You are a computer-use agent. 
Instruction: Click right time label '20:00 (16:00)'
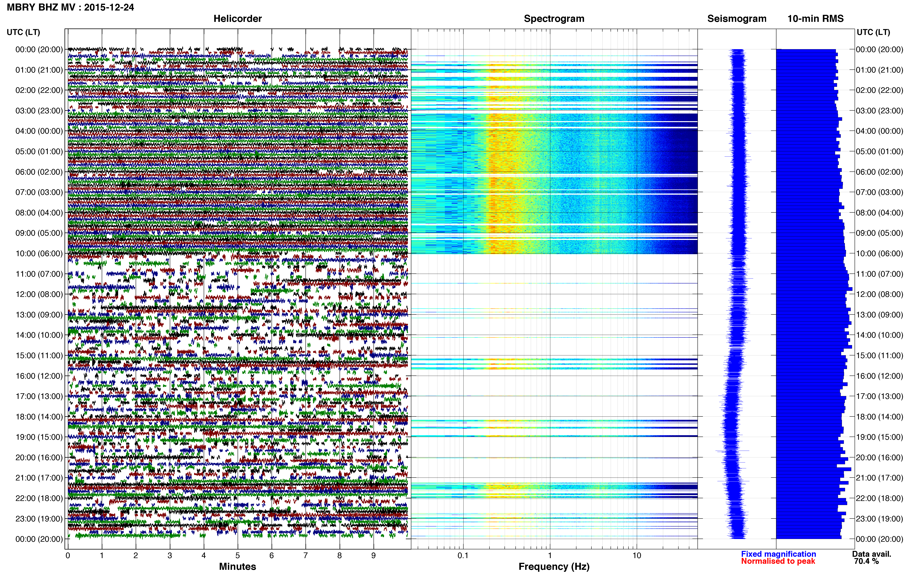point(879,458)
